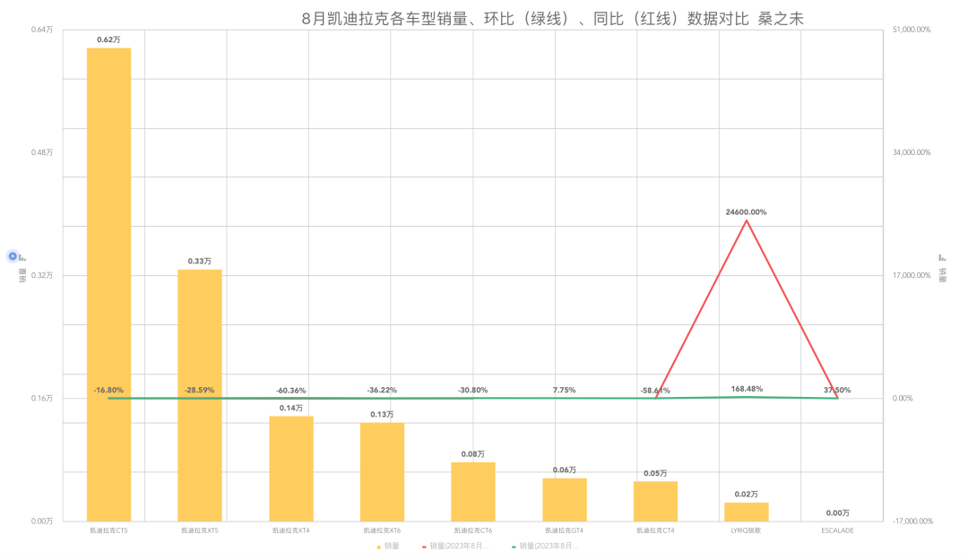The image size is (968, 560).
Task: Click the left axis descending-bars sort icon
Action: (x=22, y=257)
